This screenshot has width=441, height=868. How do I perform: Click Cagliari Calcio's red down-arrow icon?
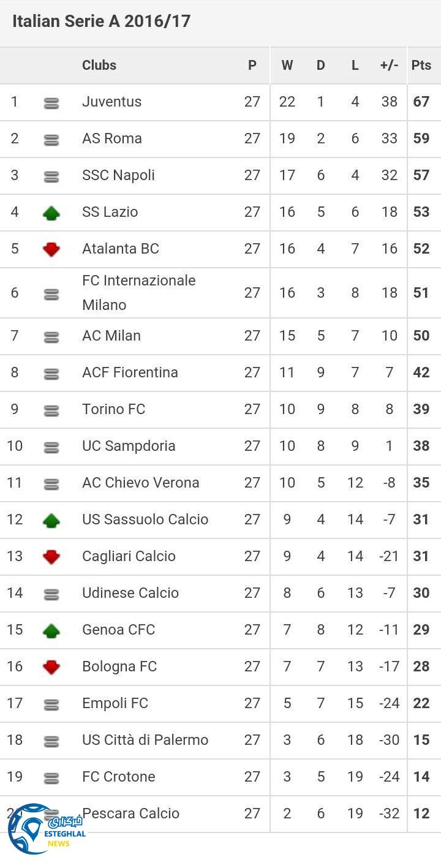click(51, 557)
